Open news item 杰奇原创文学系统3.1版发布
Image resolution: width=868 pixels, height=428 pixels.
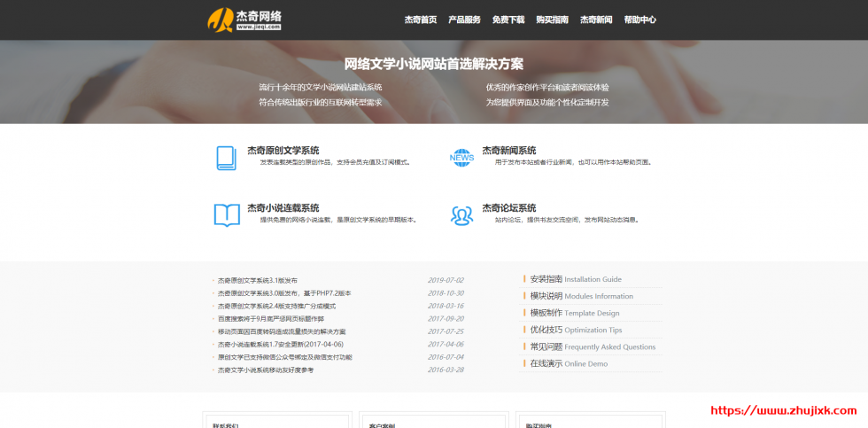click(257, 281)
